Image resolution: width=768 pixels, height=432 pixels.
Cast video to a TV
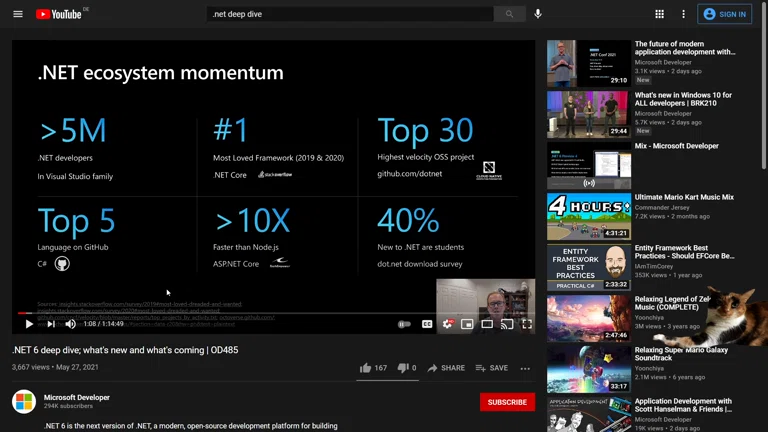[507, 324]
